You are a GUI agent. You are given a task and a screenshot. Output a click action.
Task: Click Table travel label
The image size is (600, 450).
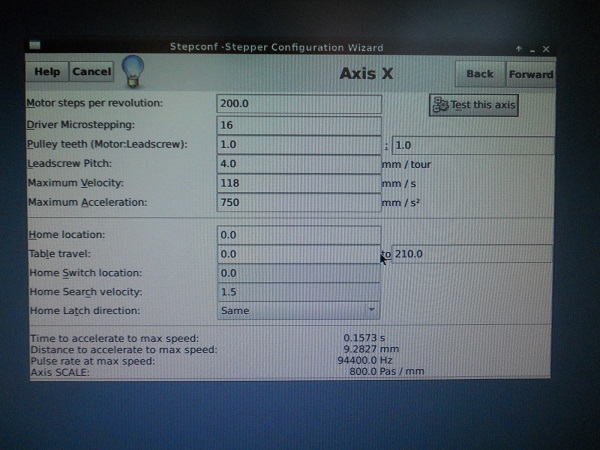(60, 254)
